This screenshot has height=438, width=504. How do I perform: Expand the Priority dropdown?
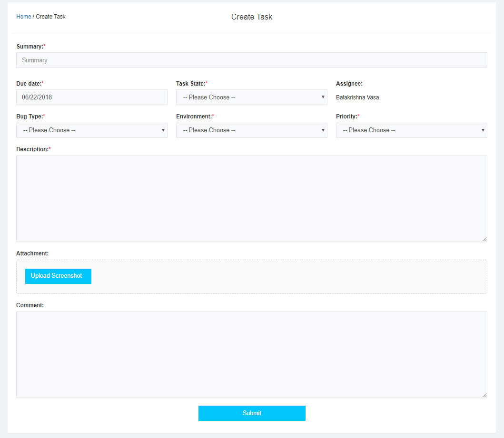click(411, 130)
